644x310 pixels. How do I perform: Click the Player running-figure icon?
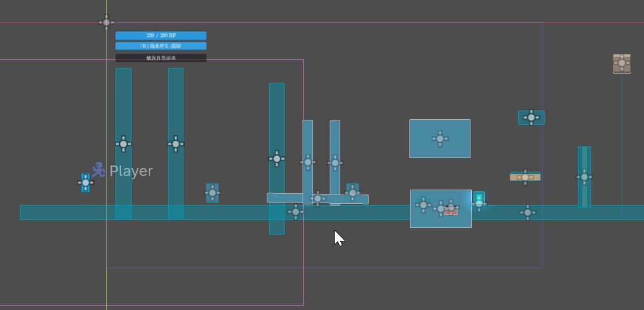(99, 170)
